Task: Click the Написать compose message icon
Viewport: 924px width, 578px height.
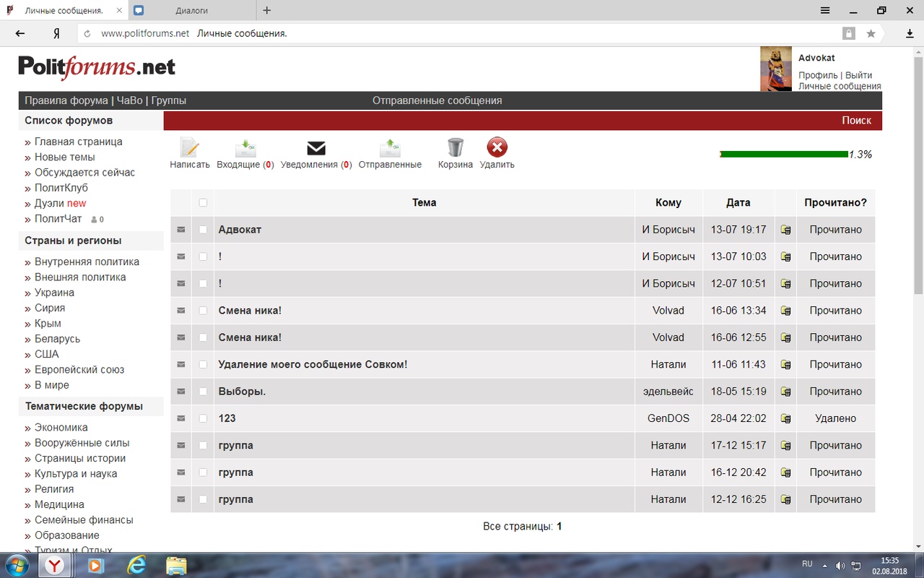Action: (189, 148)
